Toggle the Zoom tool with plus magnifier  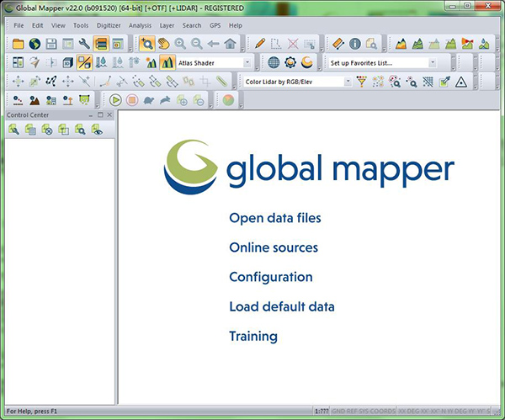pos(146,44)
